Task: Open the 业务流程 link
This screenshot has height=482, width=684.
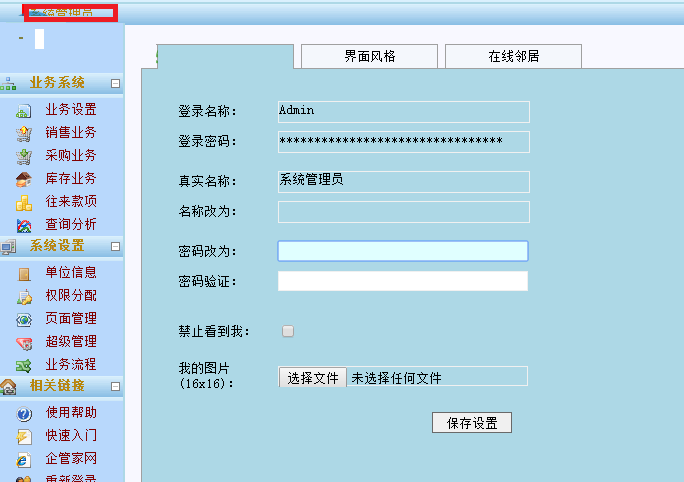Action: click(x=71, y=364)
